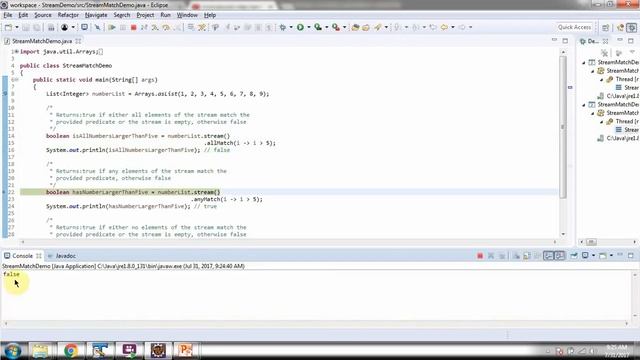640x360 pixels.
Task: Select the StreamMatchDemo.java editor tab
Action: pos(42,41)
